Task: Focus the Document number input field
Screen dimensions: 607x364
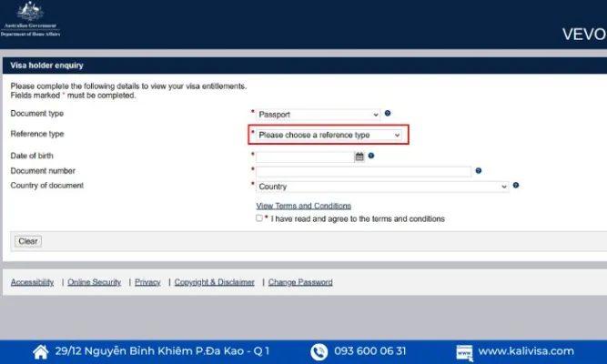Action: 364,172
